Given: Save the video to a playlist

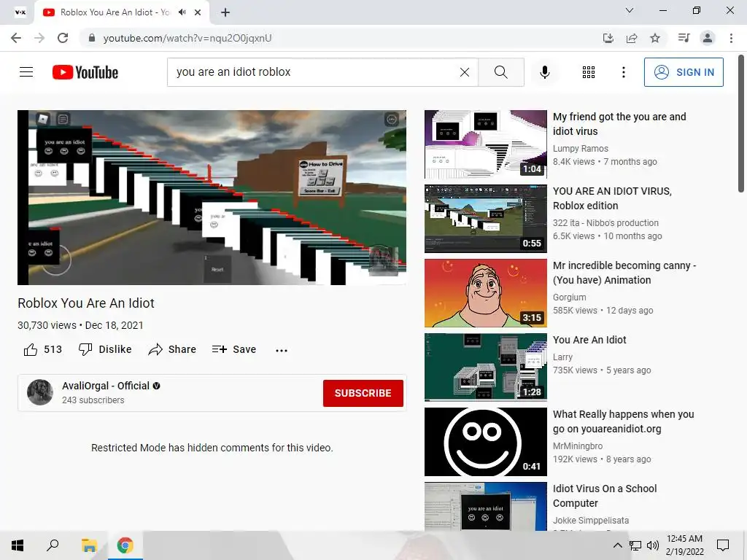Looking at the screenshot, I should (234, 349).
